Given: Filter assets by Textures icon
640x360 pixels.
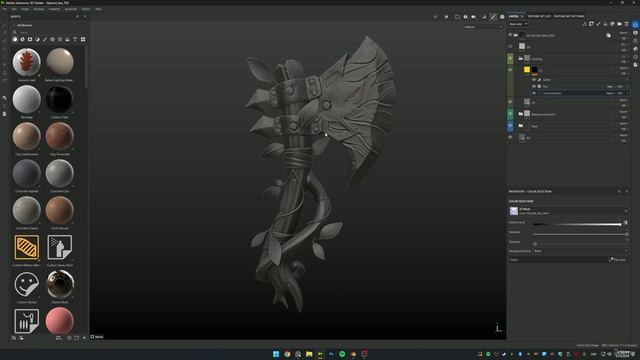Looking at the screenshot, I should click(60, 39).
